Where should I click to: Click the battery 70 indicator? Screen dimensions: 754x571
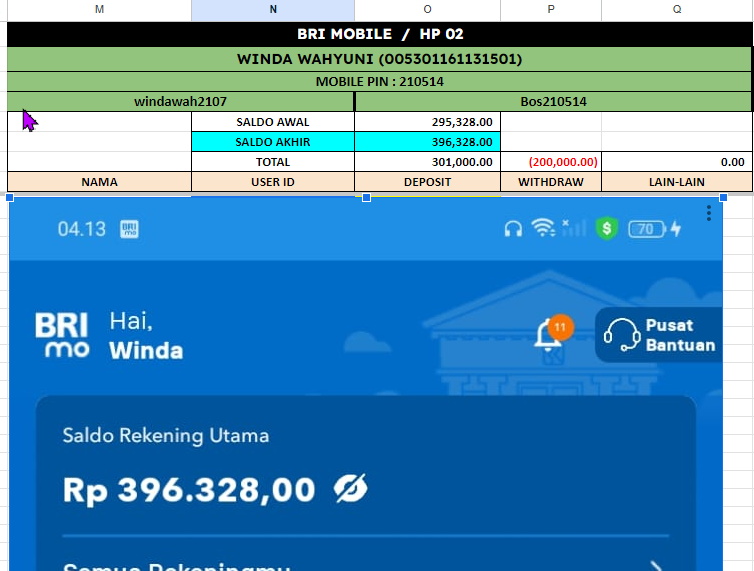pos(647,229)
